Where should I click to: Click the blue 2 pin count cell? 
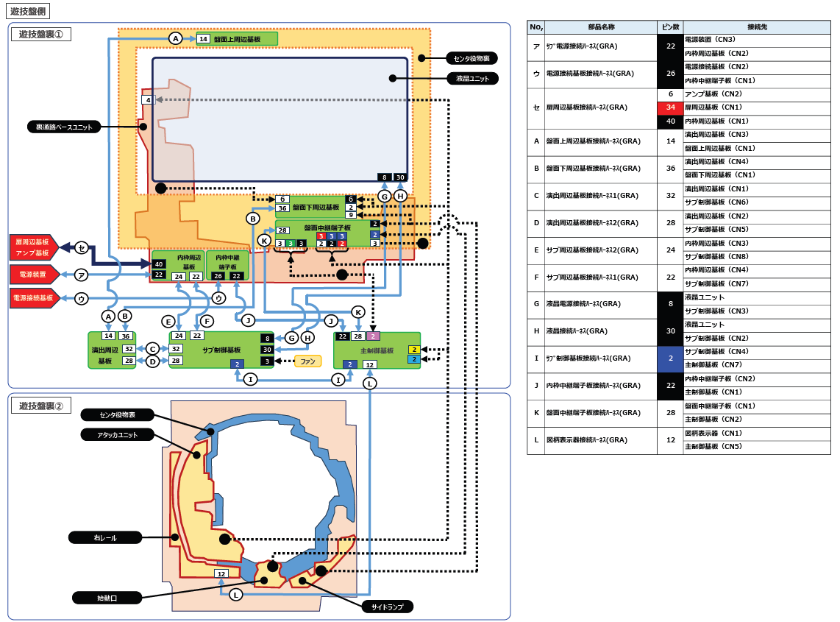[670, 358]
